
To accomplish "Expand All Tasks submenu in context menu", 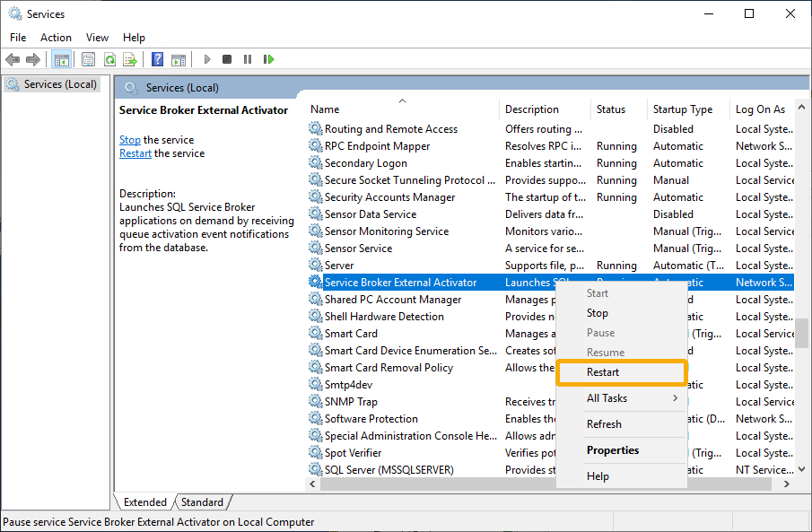I will (622, 398).
